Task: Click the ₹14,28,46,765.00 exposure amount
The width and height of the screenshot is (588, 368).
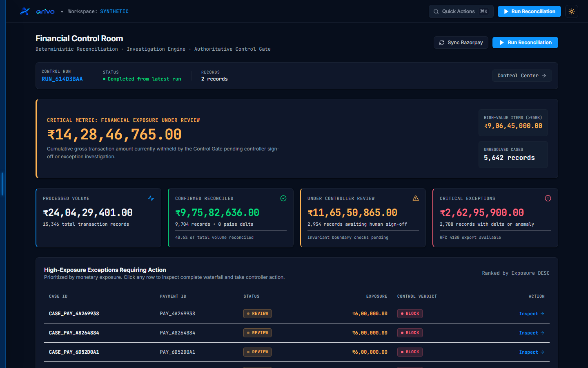Action: 114,135
